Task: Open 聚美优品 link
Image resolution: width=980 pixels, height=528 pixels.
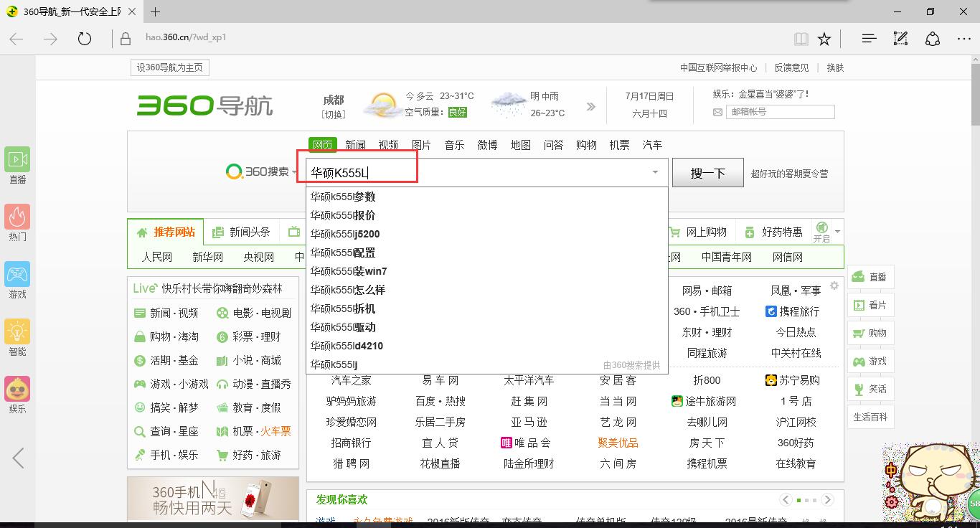Action: [x=618, y=443]
